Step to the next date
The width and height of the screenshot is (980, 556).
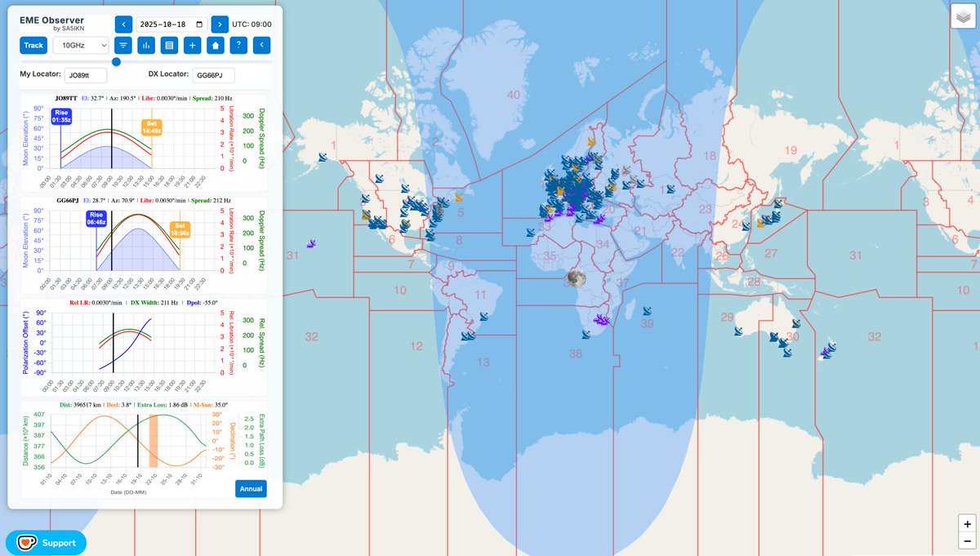tap(219, 24)
